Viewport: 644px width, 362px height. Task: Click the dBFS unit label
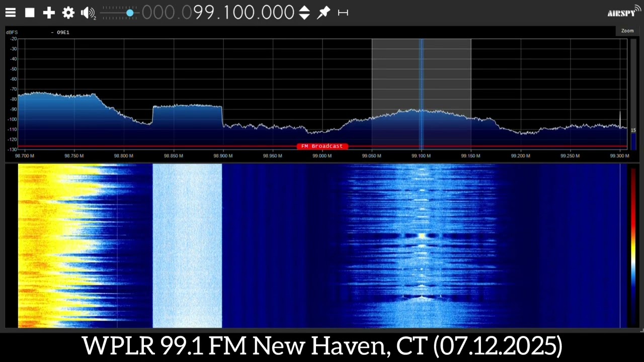pos(12,32)
